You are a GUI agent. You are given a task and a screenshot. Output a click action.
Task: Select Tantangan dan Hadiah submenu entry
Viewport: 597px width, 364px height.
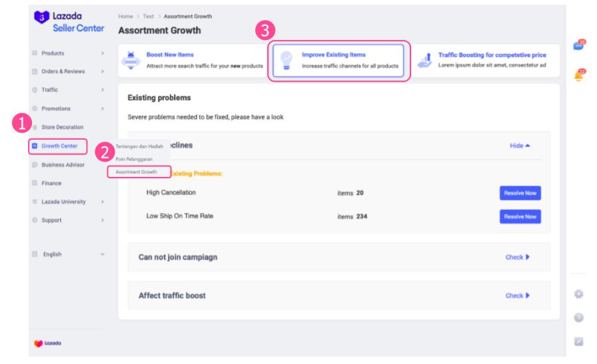pos(139,146)
